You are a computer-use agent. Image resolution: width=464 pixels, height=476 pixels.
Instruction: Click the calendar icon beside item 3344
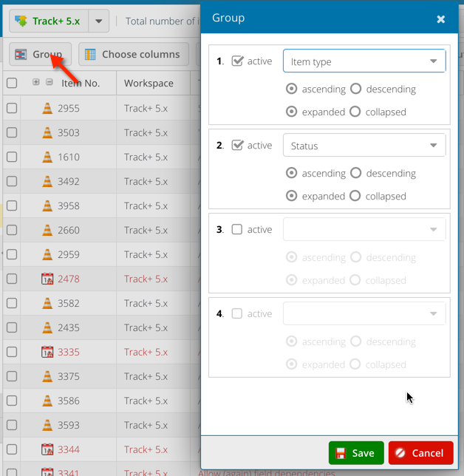pyautogui.click(x=47, y=449)
